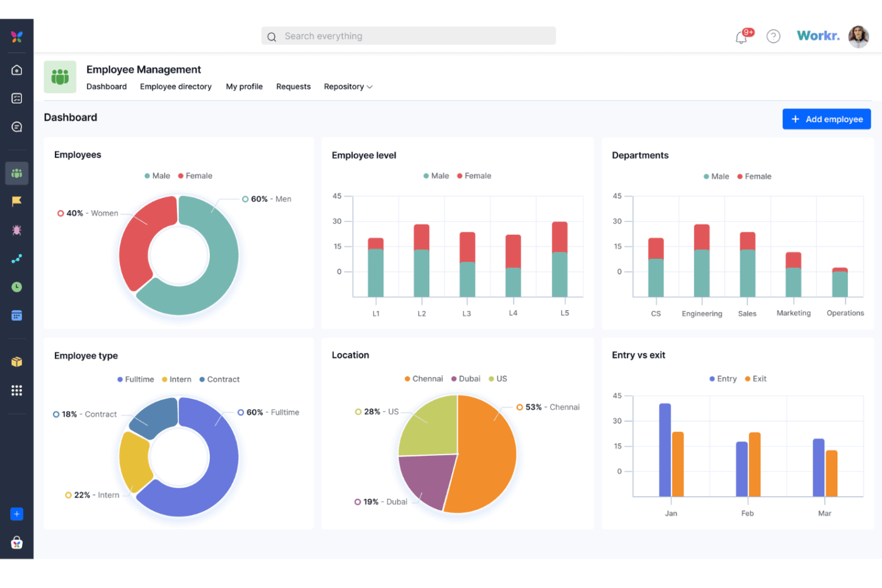Viewport: 882px width, 588px height.
Task: Select the flag icon in the sidebar
Action: [16, 201]
